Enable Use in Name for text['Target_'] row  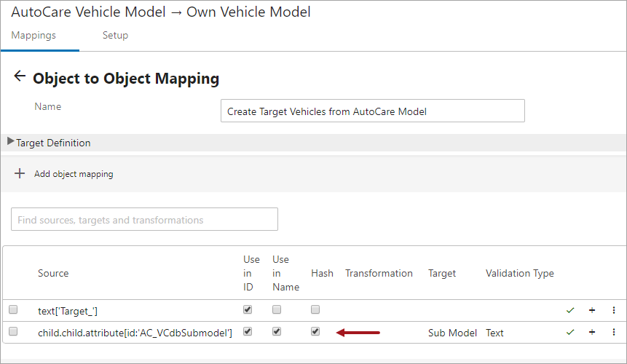[x=277, y=309]
